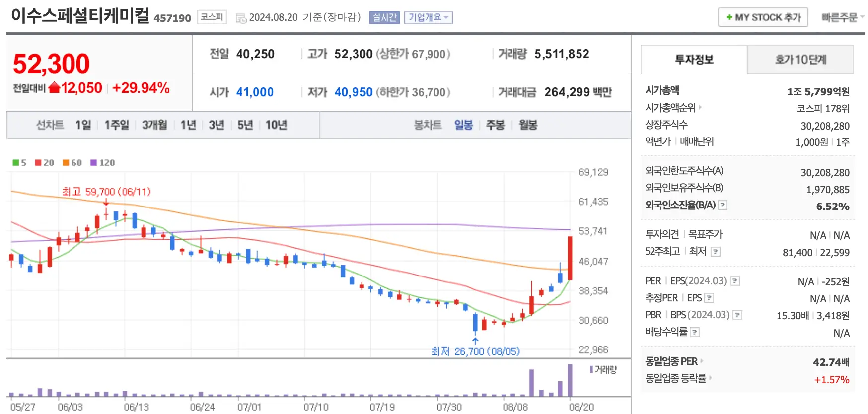Screen dimensions: 868x414
Task: Click the 실시간 button
Action: coord(384,17)
